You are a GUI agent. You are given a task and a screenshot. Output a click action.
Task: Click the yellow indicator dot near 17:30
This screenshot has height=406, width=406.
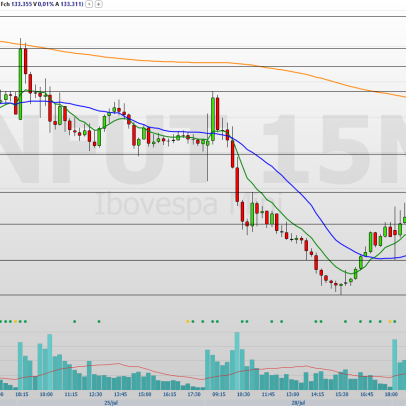(188, 321)
